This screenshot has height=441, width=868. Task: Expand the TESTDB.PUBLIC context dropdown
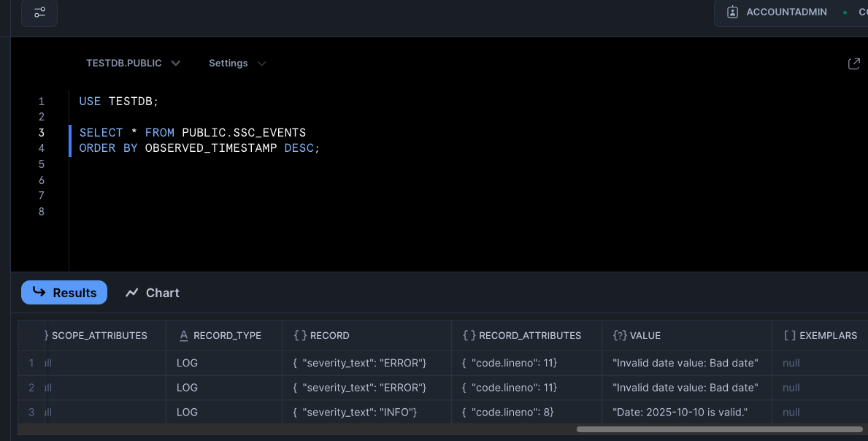tap(133, 64)
